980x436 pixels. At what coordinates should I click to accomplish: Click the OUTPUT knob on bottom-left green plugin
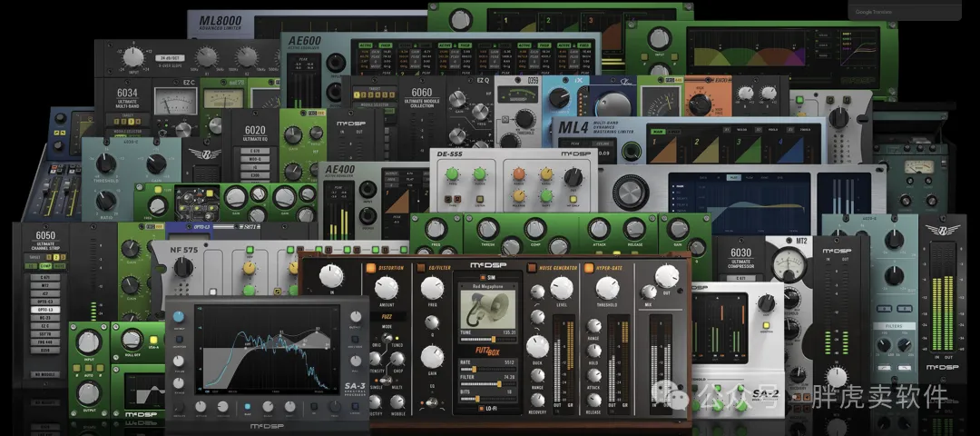point(89,392)
